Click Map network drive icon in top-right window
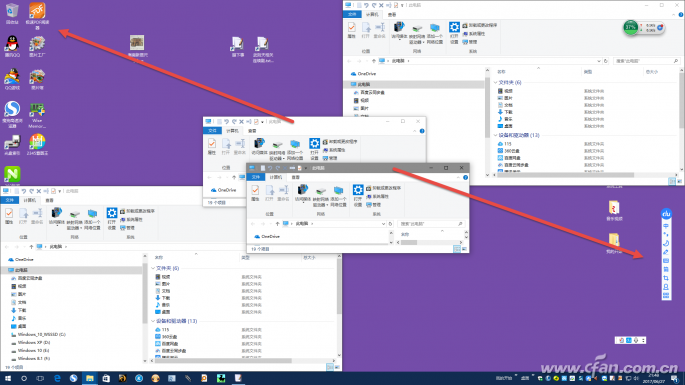 point(416,34)
